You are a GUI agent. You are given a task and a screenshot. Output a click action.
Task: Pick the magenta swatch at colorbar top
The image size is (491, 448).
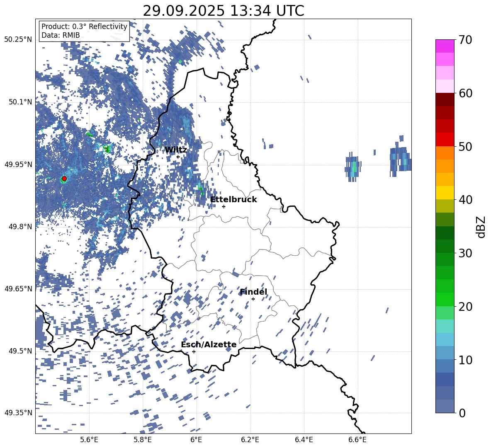[445, 46]
